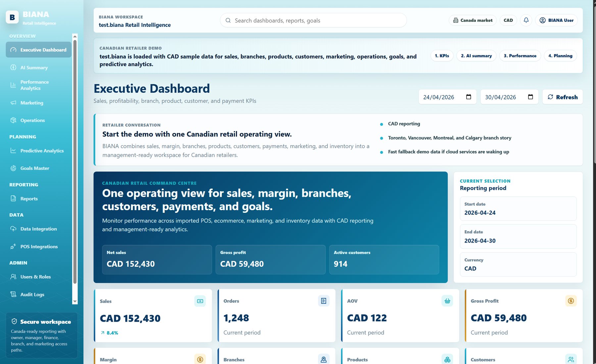The image size is (596, 364).
Task: Open calendar picker for end date 30/04/2026
Action: [x=530, y=97]
